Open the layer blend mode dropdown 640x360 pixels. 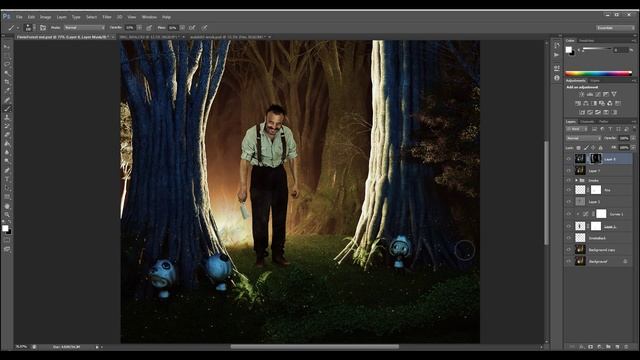pyautogui.click(x=583, y=138)
